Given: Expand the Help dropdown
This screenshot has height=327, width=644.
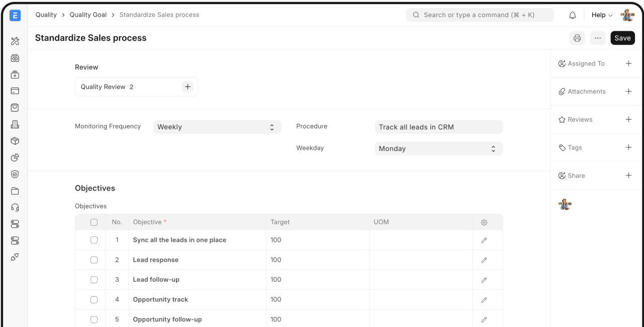Looking at the screenshot, I should pyautogui.click(x=601, y=15).
